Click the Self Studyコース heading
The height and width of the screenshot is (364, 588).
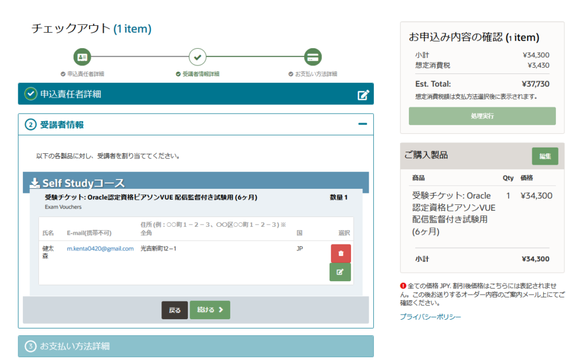point(83,183)
